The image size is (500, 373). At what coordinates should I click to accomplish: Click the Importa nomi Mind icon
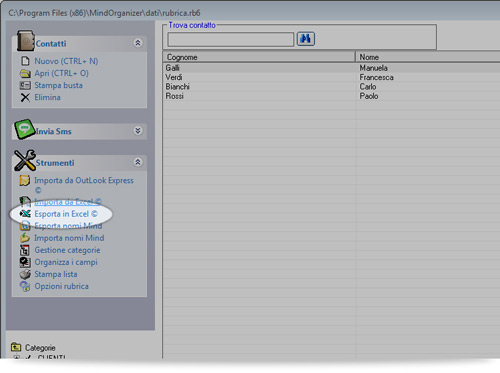(25, 238)
